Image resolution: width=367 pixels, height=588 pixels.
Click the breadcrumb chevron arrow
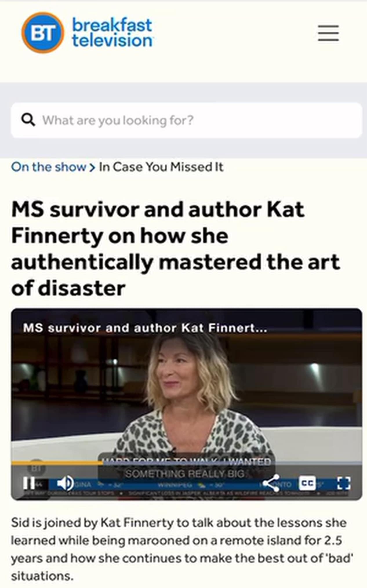[x=92, y=168]
